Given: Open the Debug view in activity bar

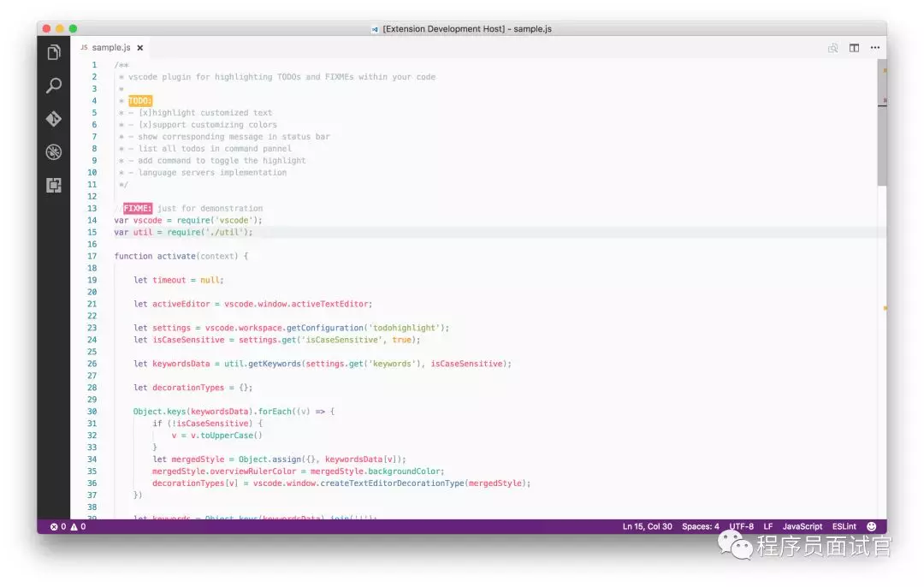Looking at the screenshot, I should tap(54, 152).
